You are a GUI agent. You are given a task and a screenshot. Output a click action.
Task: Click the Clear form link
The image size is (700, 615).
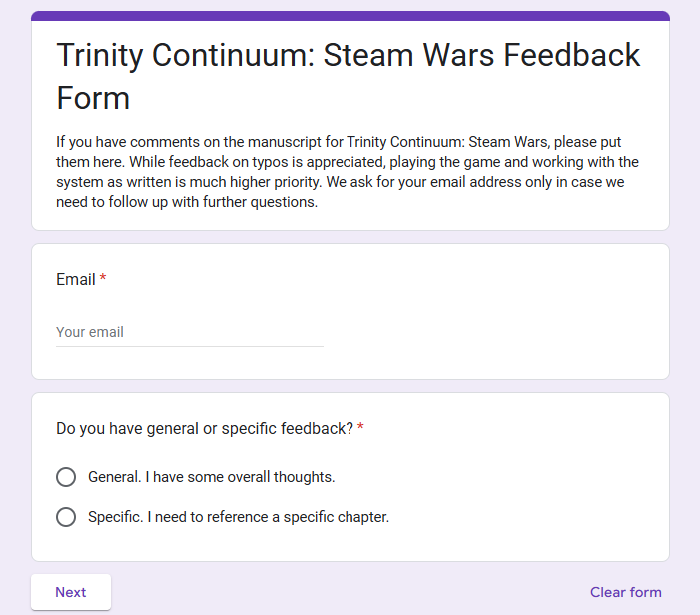(625, 592)
